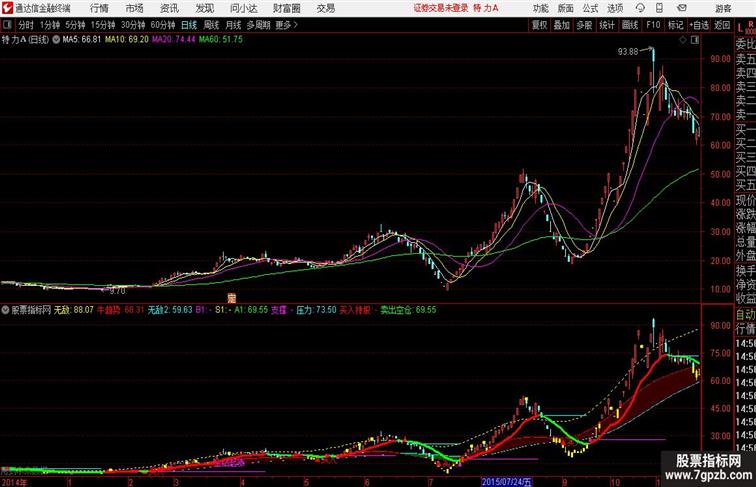Select the 日线 daily period tab

(189, 25)
